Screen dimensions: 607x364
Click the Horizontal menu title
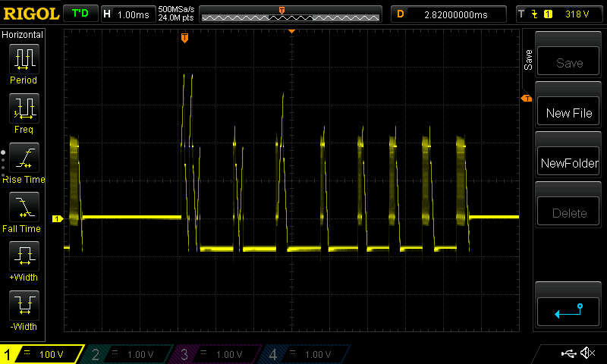click(x=23, y=34)
